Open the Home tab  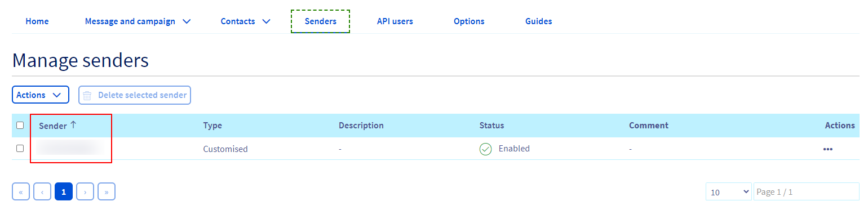(37, 21)
